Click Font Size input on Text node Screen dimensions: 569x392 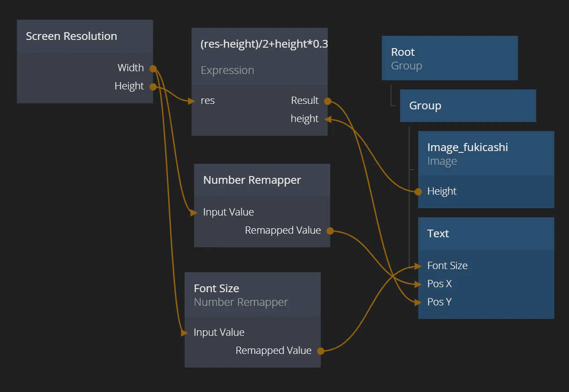pyautogui.click(x=418, y=266)
